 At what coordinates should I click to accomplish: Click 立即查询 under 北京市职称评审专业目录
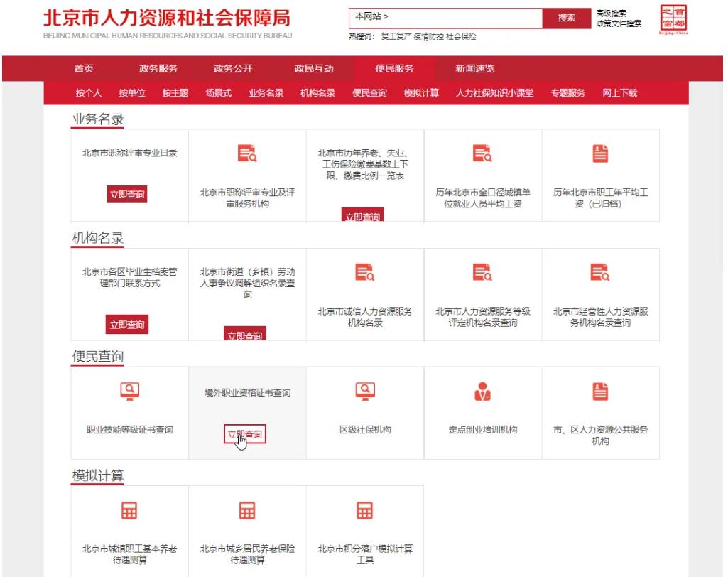pyautogui.click(x=127, y=195)
